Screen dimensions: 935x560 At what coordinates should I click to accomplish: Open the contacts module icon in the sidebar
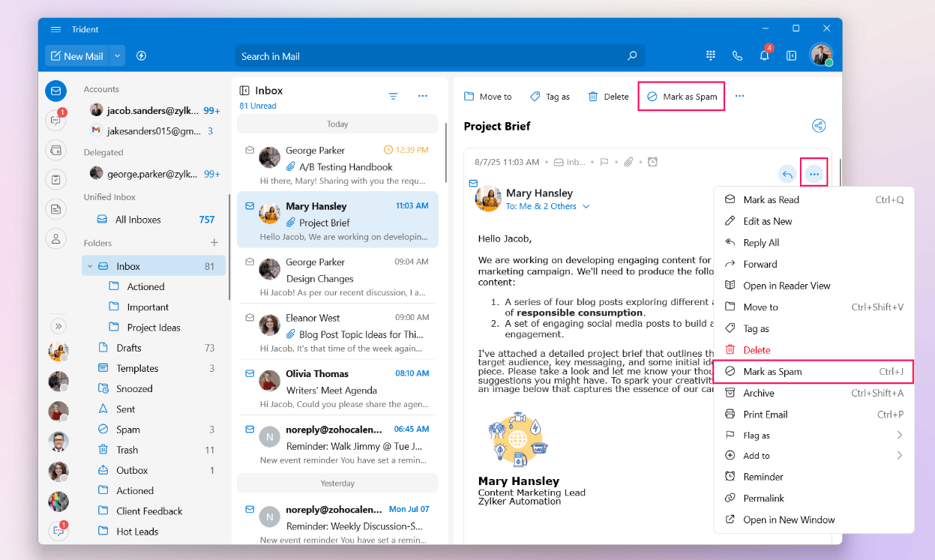pos(55,238)
